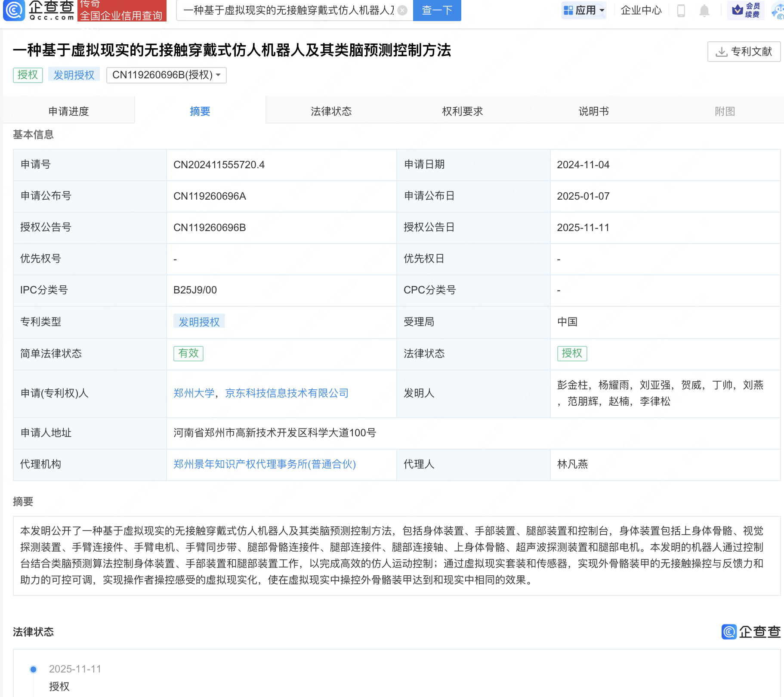Open the CN119260696B(授权) version dropdown
784x697 pixels.
(x=166, y=75)
